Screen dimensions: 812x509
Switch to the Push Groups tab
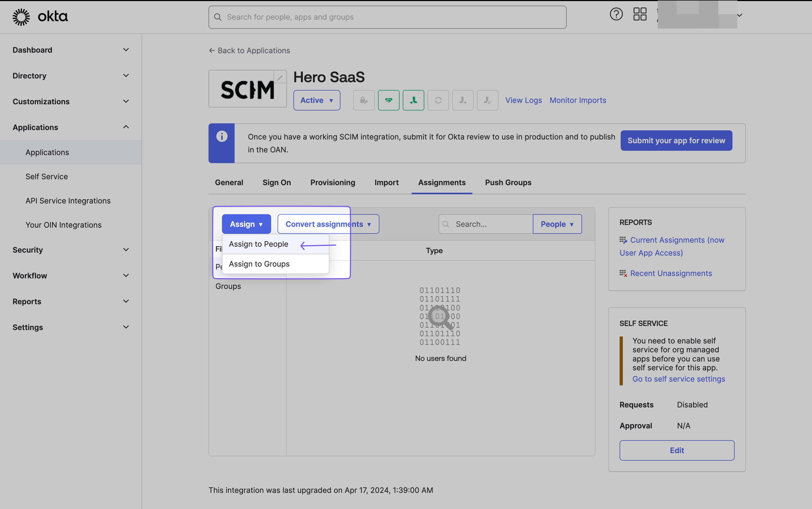[x=508, y=182]
